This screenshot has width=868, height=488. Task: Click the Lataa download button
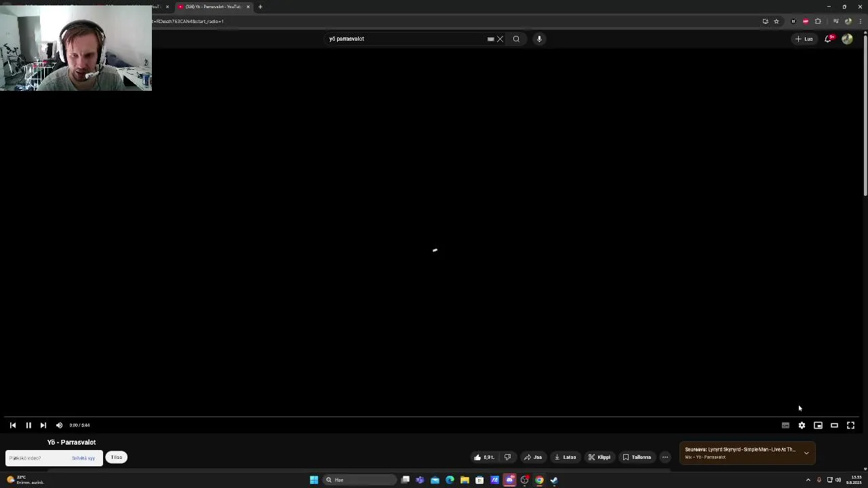(565, 457)
